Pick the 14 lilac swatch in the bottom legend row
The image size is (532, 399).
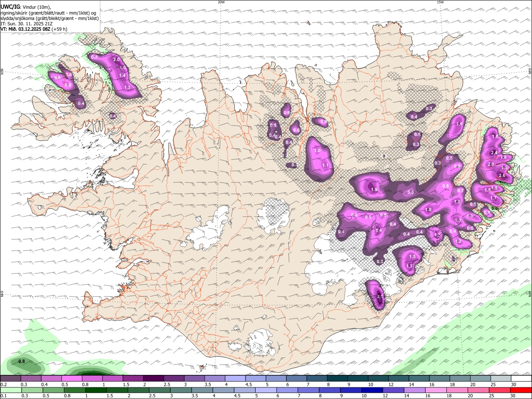click(x=414, y=390)
